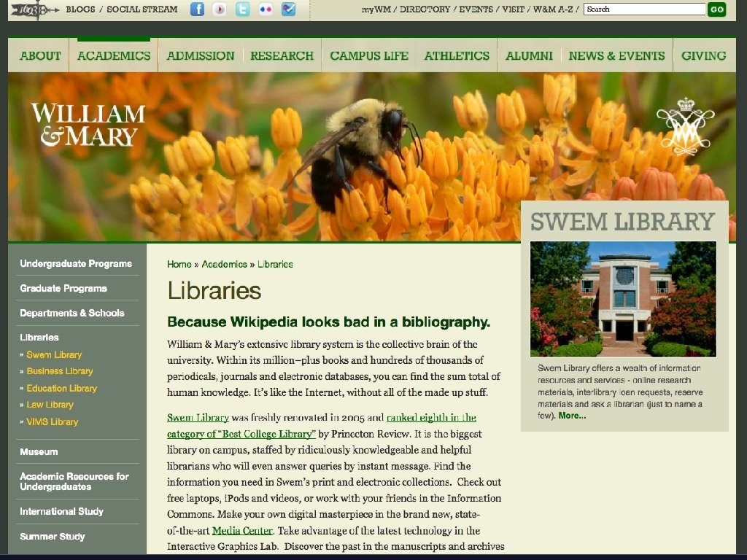Open VIMS Library sidebar sublink

(52, 422)
